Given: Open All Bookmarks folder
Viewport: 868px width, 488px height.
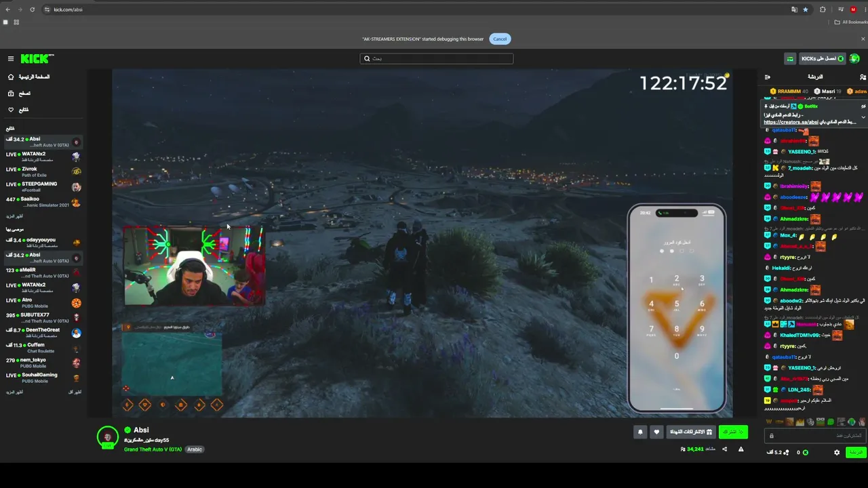Looking at the screenshot, I should point(851,22).
